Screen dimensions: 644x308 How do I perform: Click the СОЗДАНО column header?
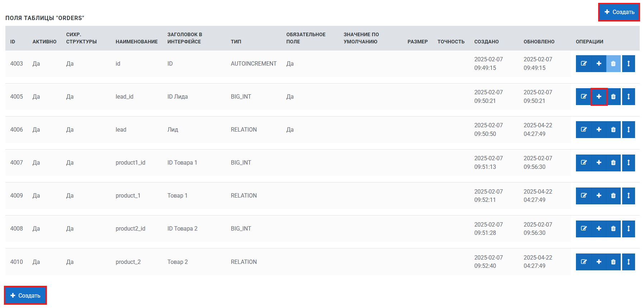click(486, 42)
